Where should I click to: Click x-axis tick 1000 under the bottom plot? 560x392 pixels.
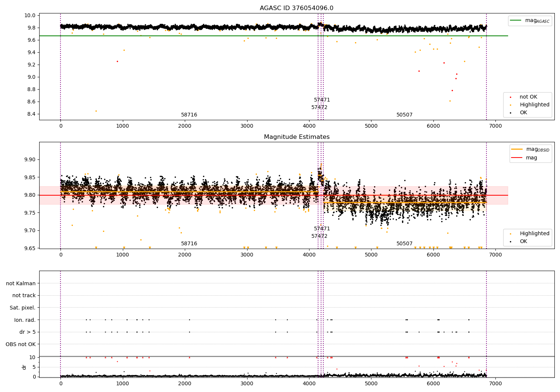(122, 384)
